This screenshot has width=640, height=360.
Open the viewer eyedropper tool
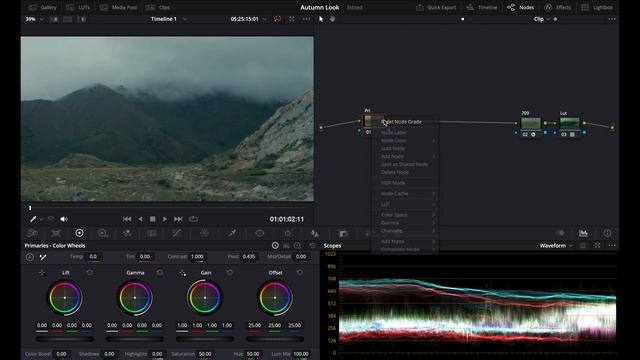pyautogui.click(x=33, y=219)
